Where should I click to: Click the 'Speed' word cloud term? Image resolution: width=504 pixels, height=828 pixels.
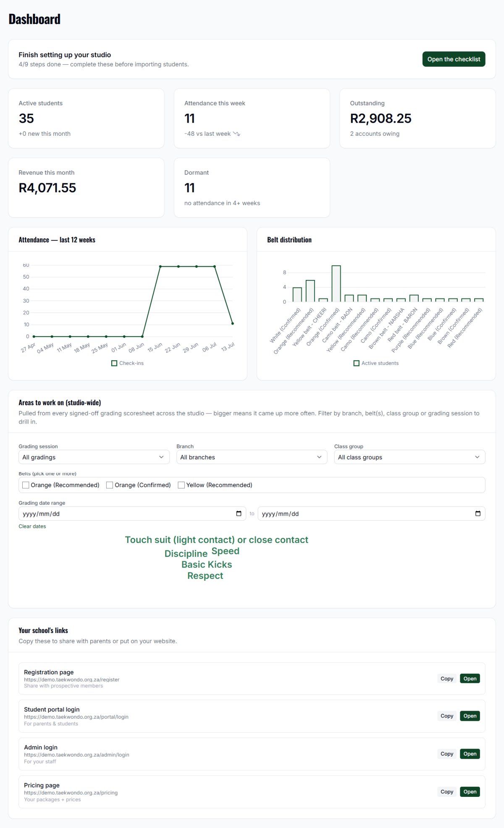point(226,551)
